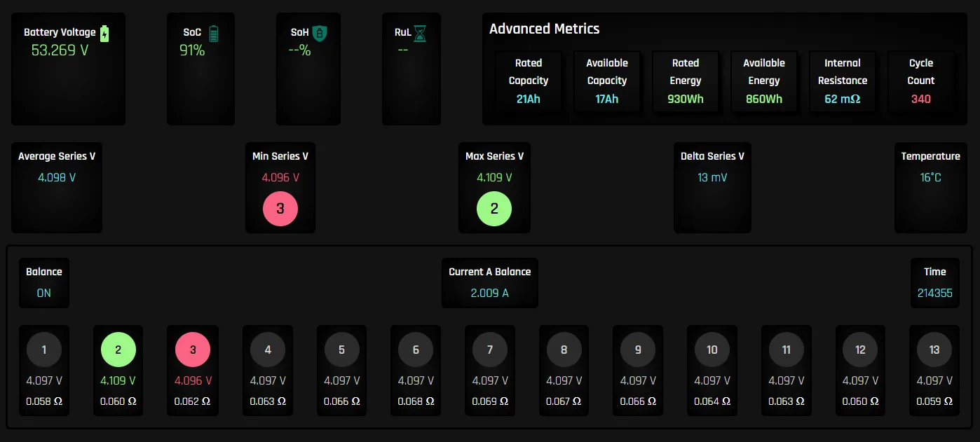
Task: Click the Temperature 16°C card
Action: click(x=931, y=188)
